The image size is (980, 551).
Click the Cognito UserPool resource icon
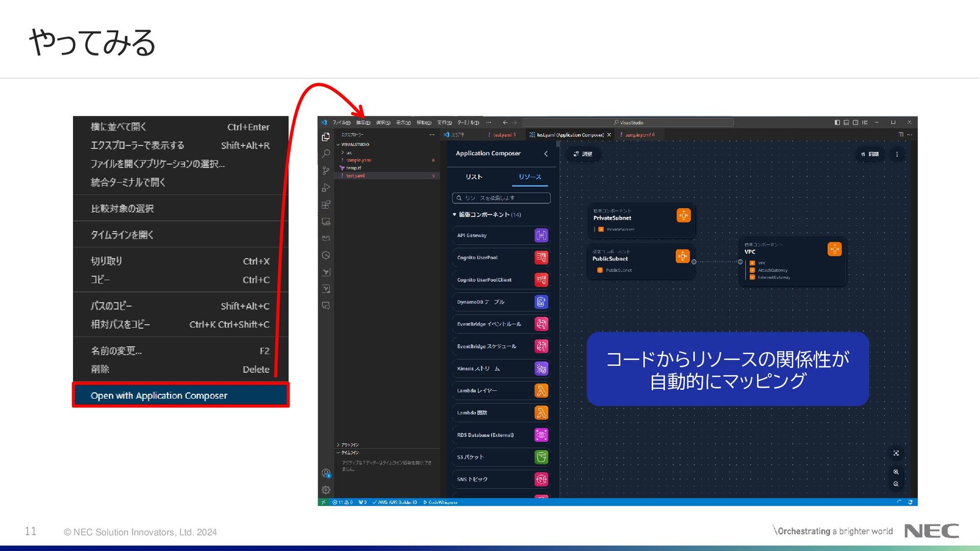[541, 258]
